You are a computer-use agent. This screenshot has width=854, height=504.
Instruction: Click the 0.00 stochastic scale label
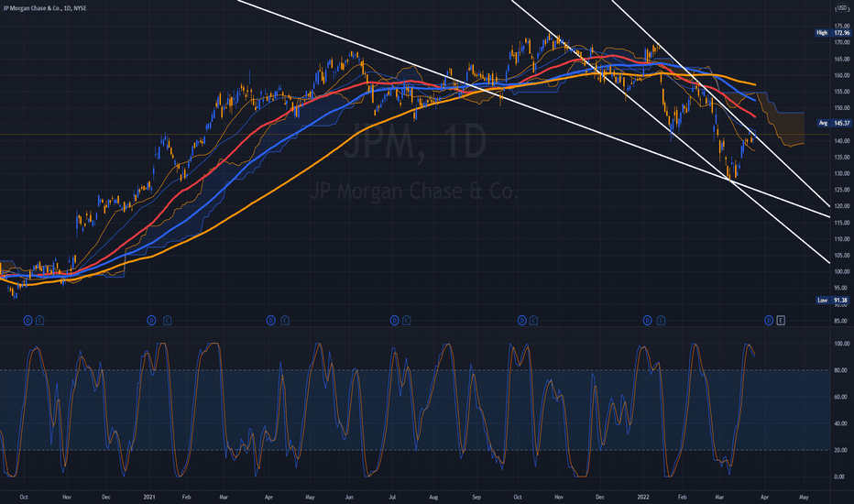(x=839, y=477)
